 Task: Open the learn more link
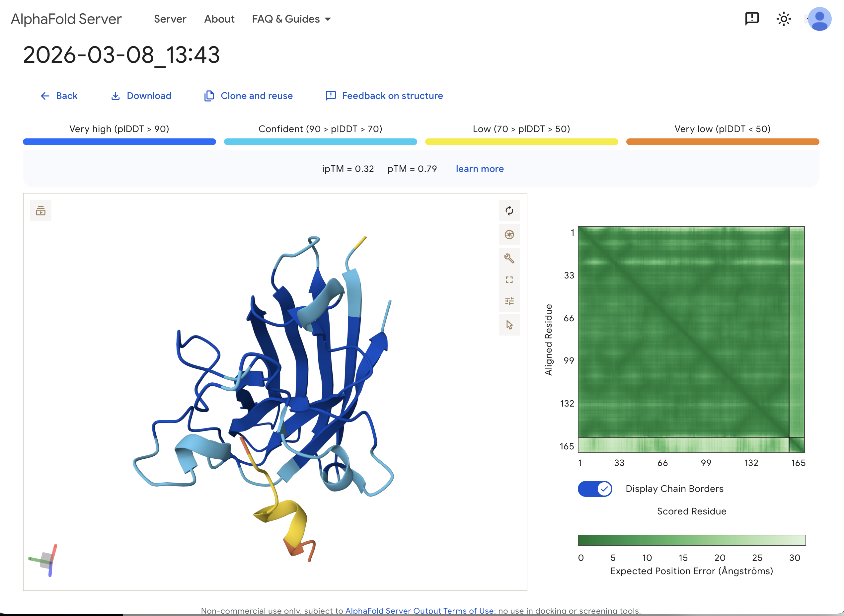point(479,169)
